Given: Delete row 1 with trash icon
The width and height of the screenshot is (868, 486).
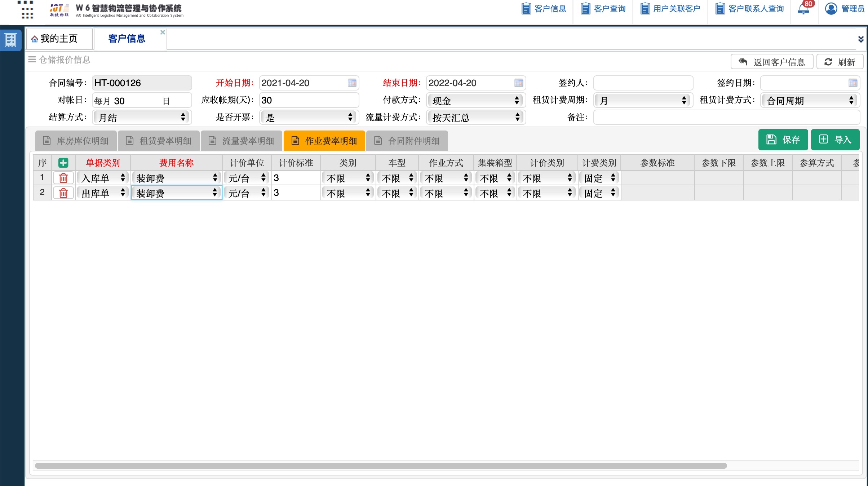Looking at the screenshot, I should (63, 178).
